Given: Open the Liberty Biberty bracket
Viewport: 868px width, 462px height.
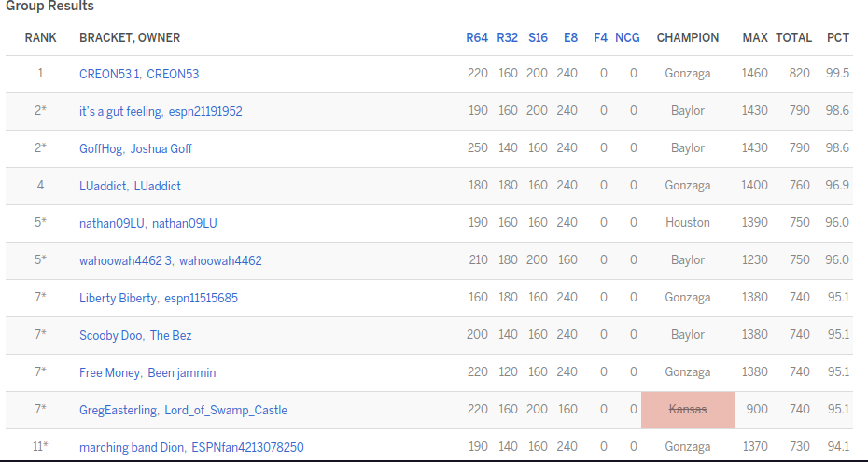Looking at the screenshot, I should point(118,298).
